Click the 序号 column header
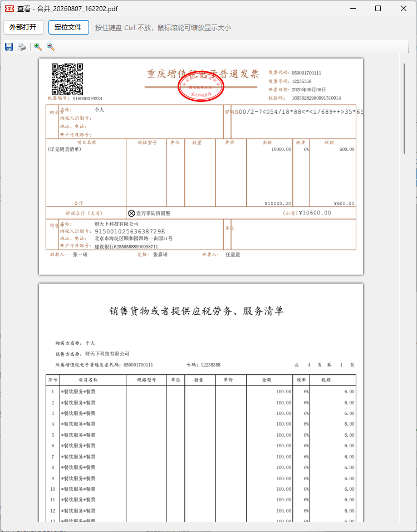The width and height of the screenshot is (417, 532). tap(53, 380)
